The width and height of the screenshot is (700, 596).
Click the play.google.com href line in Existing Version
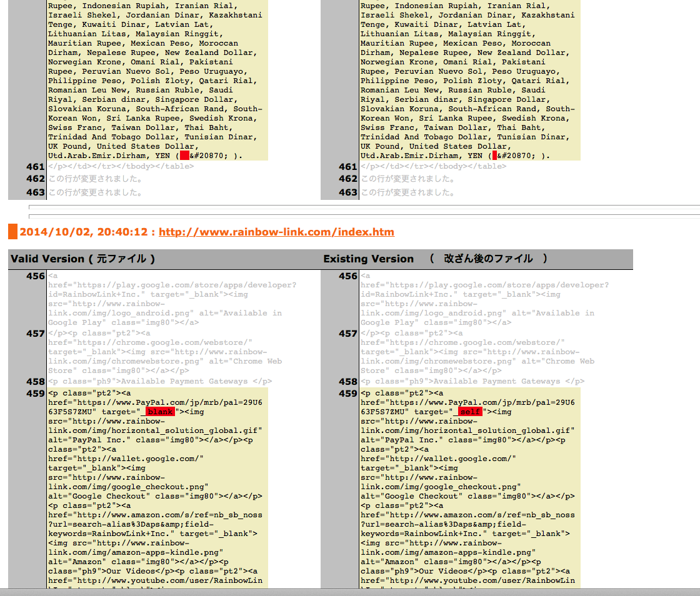point(484,285)
